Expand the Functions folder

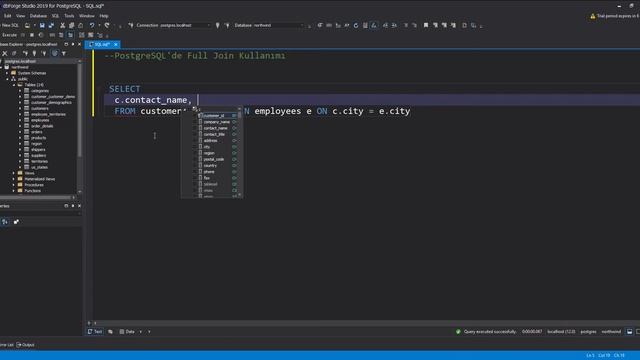(13, 191)
